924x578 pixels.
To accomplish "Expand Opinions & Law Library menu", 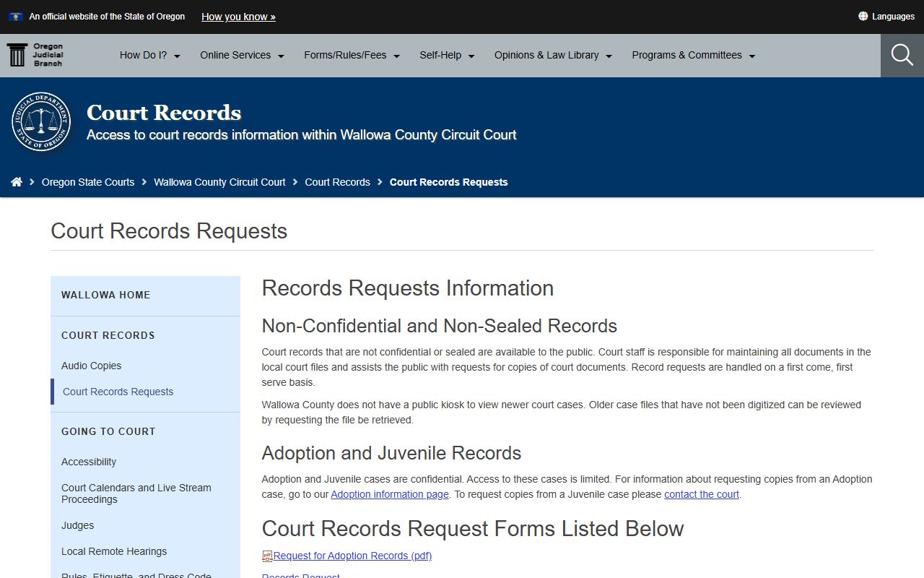I will pyautogui.click(x=554, y=55).
